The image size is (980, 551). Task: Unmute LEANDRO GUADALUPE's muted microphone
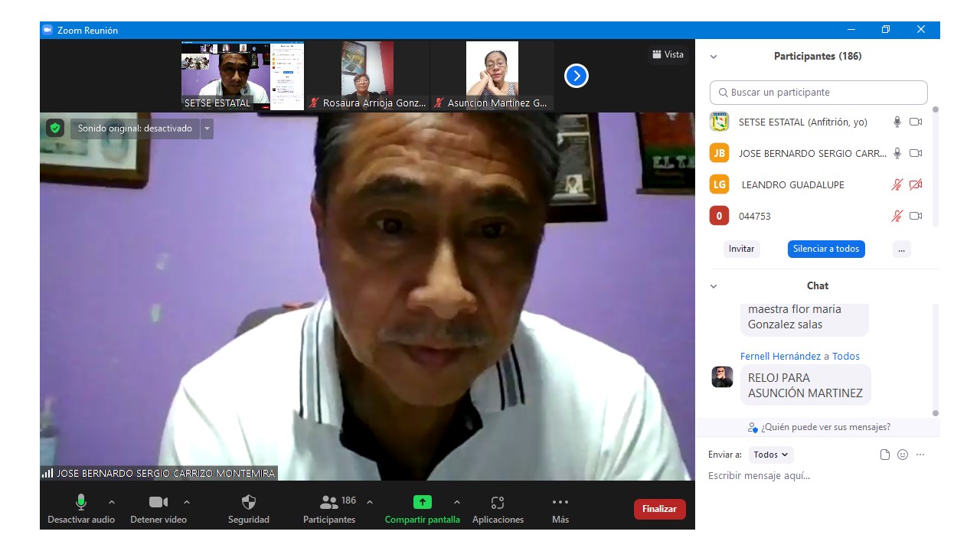pyautogui.click(x=897, y=184)
